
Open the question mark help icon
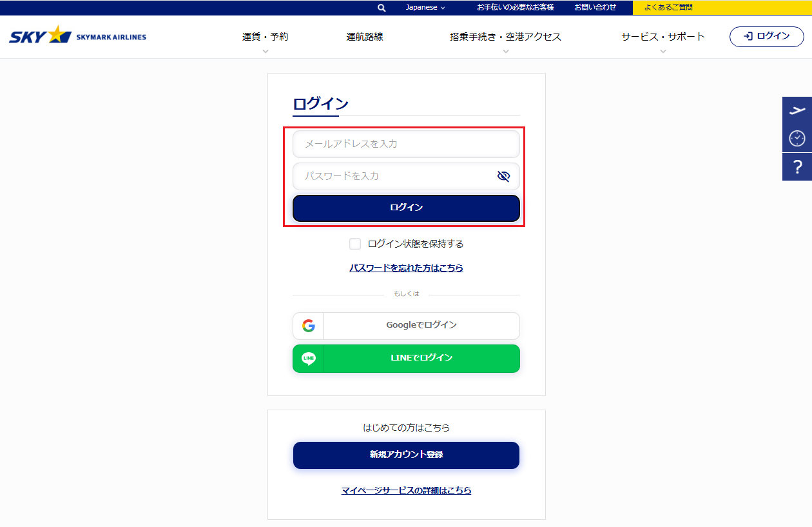pos(797,167)
